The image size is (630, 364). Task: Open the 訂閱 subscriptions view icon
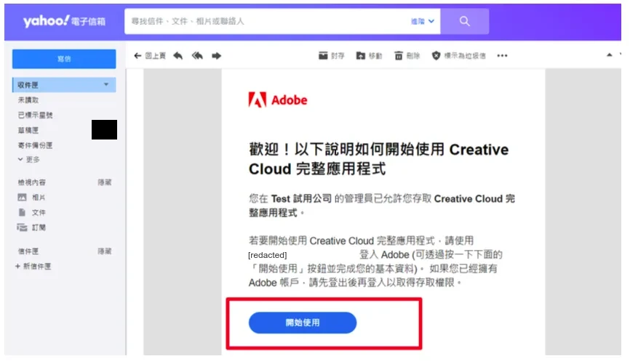point(22,227)
